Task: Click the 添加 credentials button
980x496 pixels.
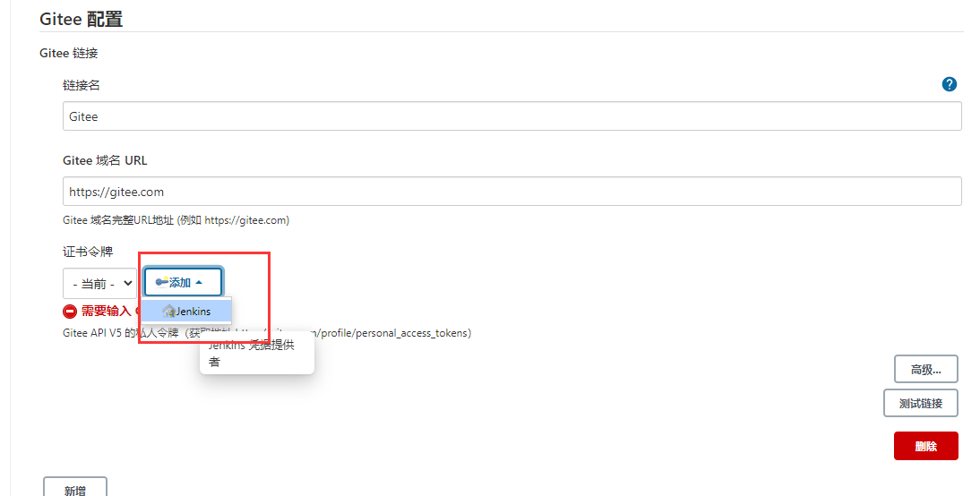Action: point(183,282)
